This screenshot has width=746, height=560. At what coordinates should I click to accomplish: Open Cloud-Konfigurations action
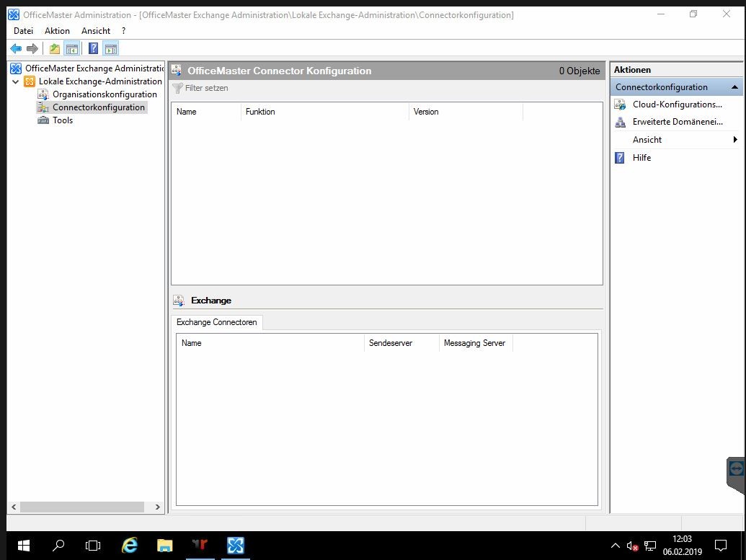pyautogui.click(x=676, y=105)
